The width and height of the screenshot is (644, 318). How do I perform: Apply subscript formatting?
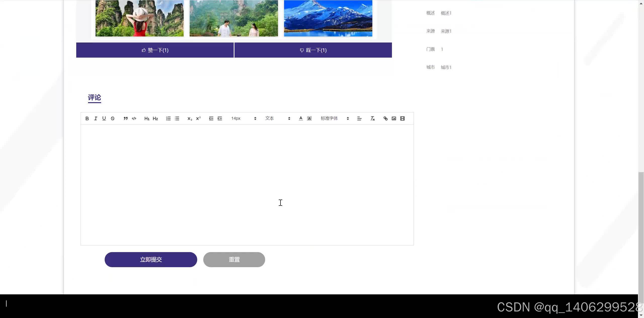pyautogui.click(x=190, y=118)
